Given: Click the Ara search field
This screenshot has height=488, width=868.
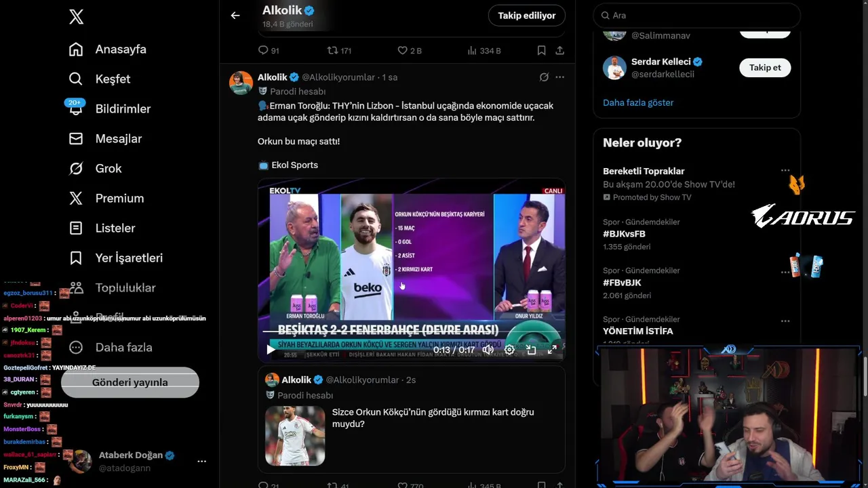Looking at the screenshot, I should tap(696, 16).
